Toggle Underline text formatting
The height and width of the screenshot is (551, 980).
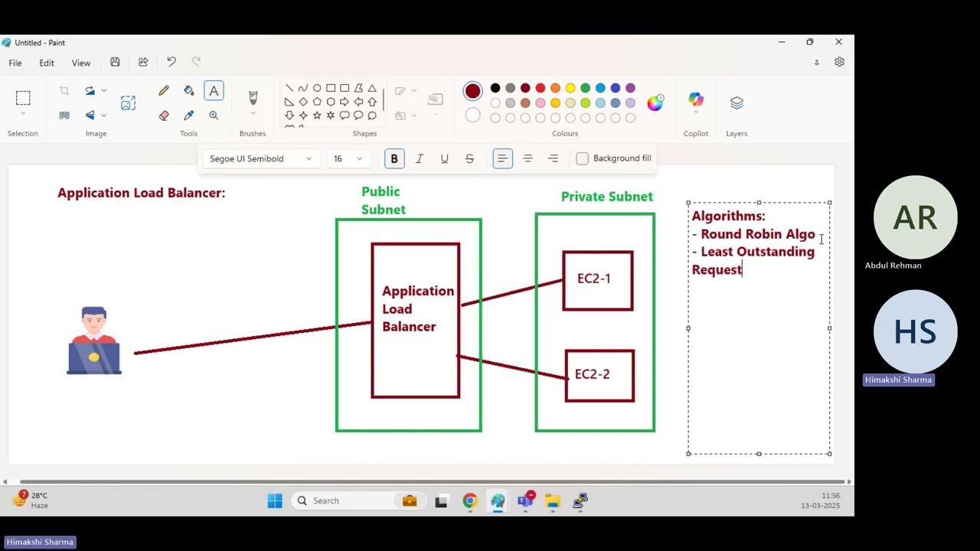point(444,158)
